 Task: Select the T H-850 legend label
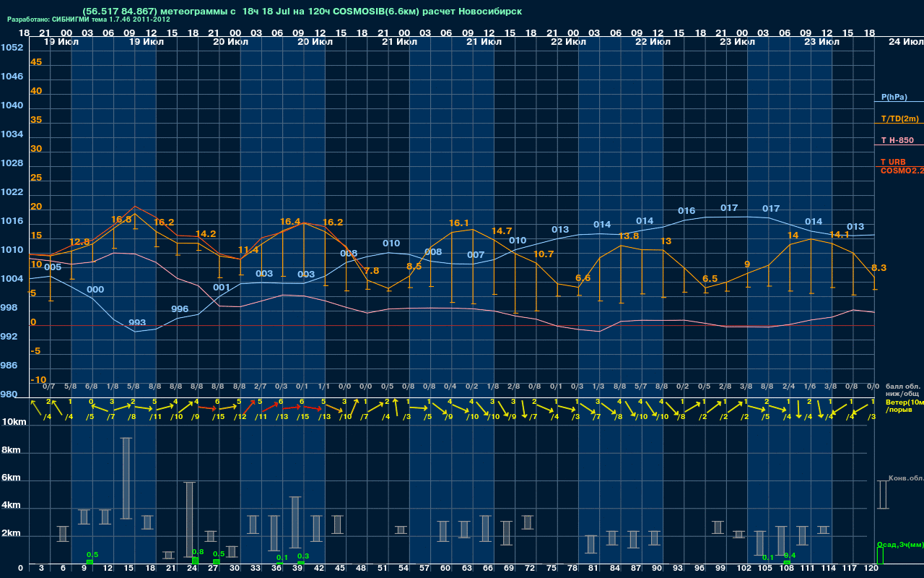click(897, 140)
